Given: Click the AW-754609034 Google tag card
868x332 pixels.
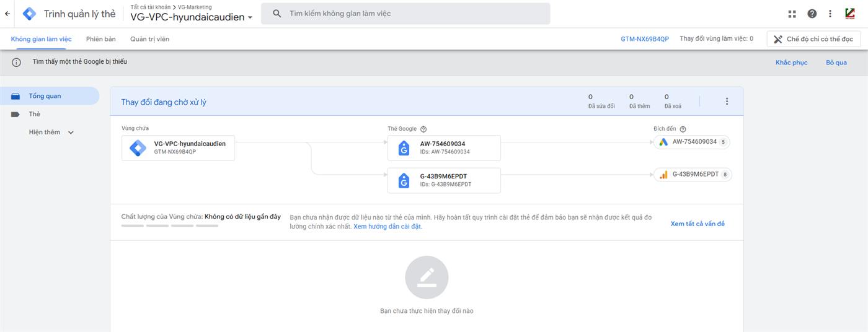Looking at the screenshot, I should pyautogui.click(x=444, y=147).
